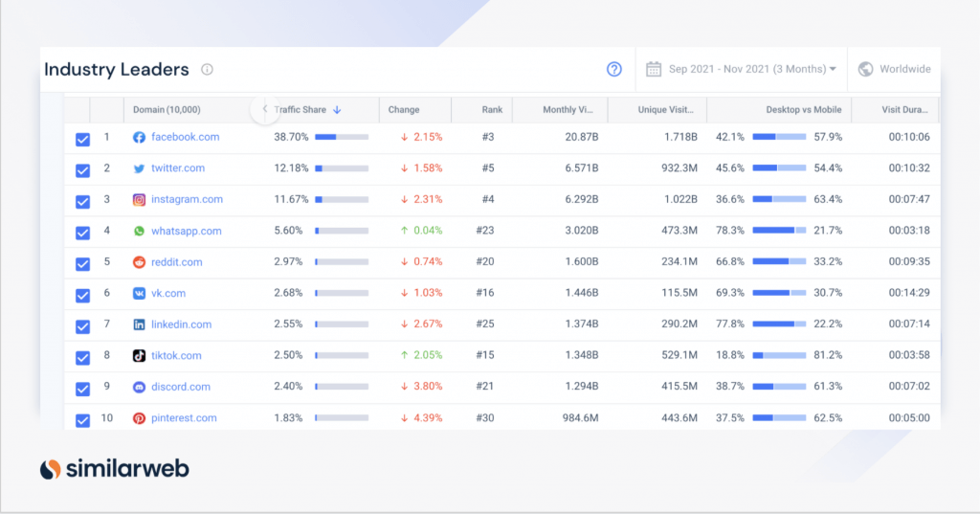Click whatsapp.com desktop vs mobile bar
This screenshot has width=980, height=514.
[x=779, y=231]
